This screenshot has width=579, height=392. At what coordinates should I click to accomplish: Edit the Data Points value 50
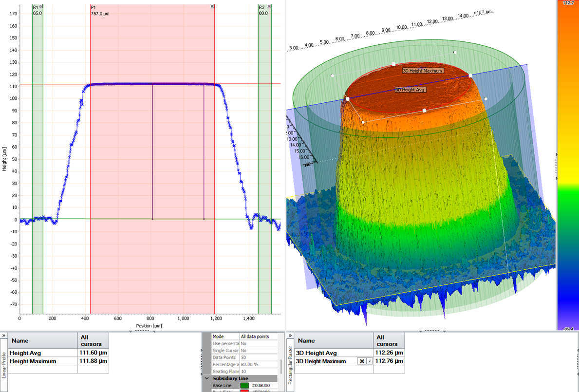tap(259, 358)
